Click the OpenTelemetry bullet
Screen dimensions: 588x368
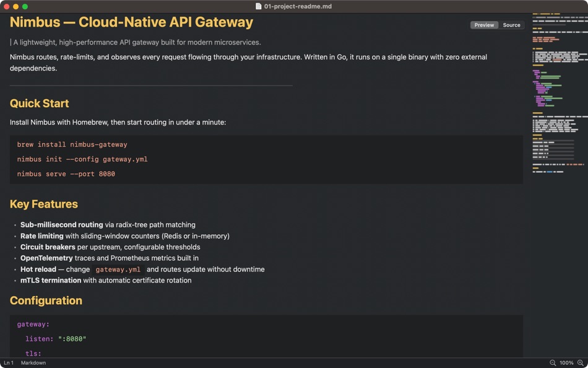(x=110, y=258)
